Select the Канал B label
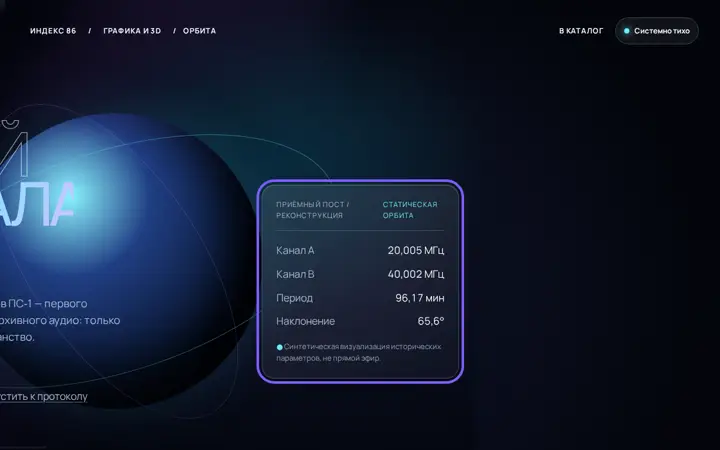This screenshot has height=450, width=720. coord(295,274)
